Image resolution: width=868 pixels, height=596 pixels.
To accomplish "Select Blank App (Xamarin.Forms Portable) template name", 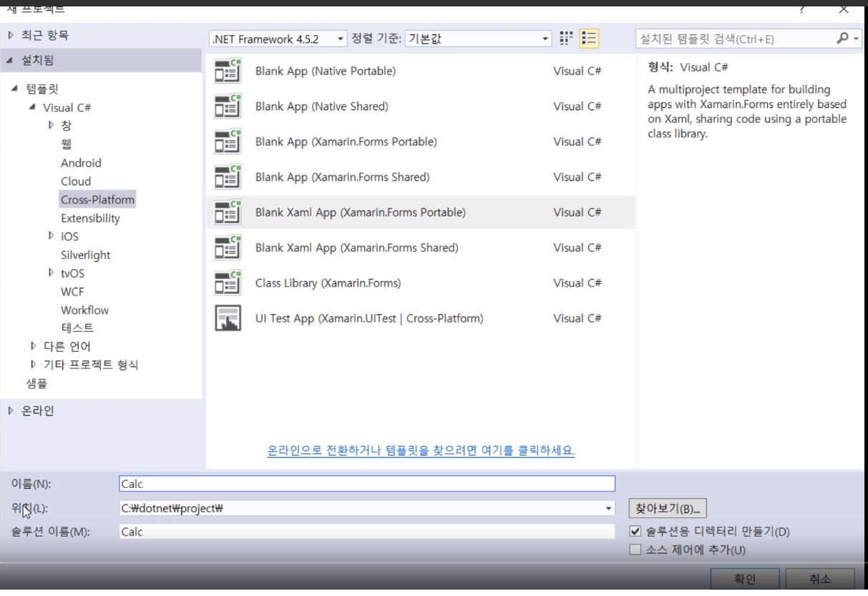I will [x=346, y=142].
